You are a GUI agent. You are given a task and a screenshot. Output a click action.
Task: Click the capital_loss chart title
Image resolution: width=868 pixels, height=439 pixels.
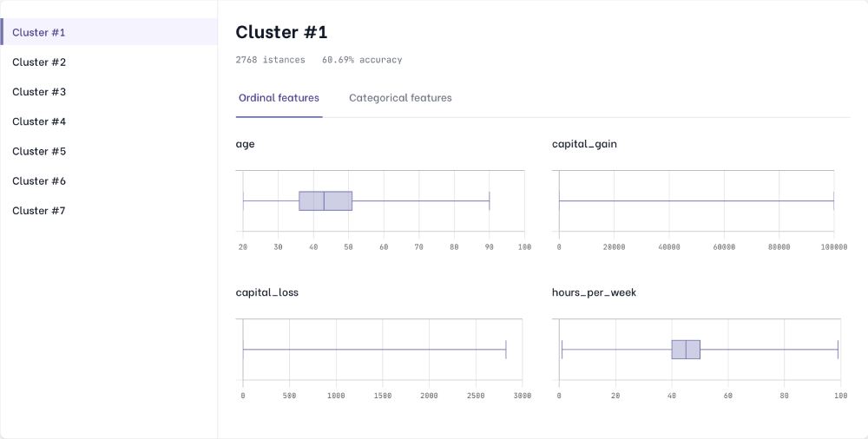pos(266,292)
